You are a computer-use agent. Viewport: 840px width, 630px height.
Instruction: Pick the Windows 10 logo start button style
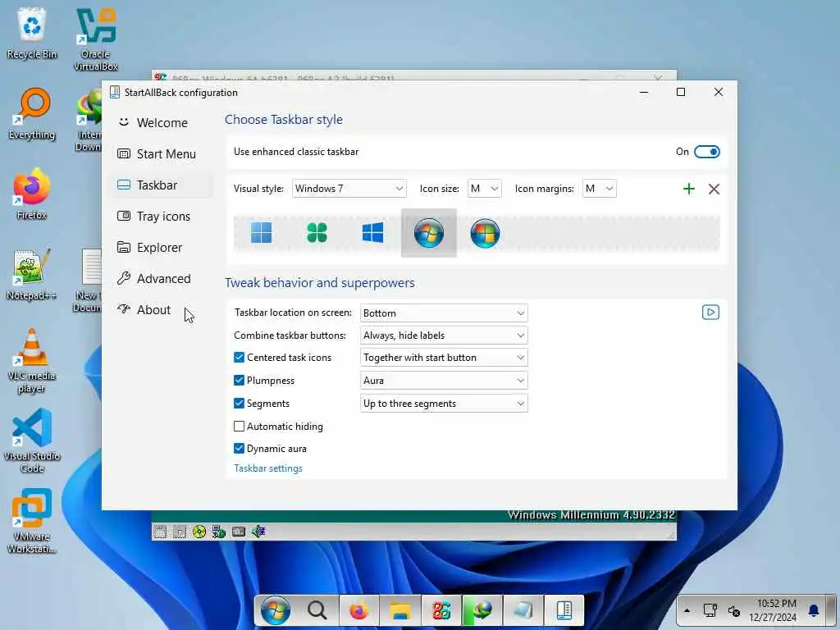(x=373, y=233)
